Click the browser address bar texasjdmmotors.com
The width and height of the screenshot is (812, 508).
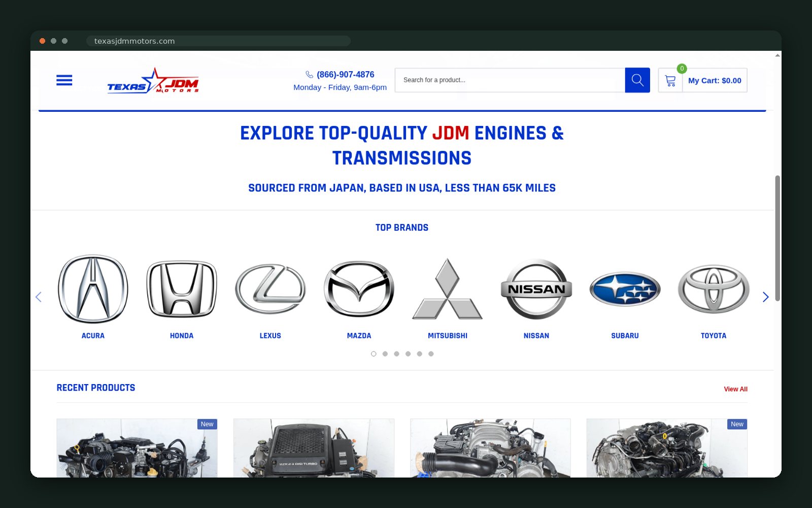tap(218, 41)
